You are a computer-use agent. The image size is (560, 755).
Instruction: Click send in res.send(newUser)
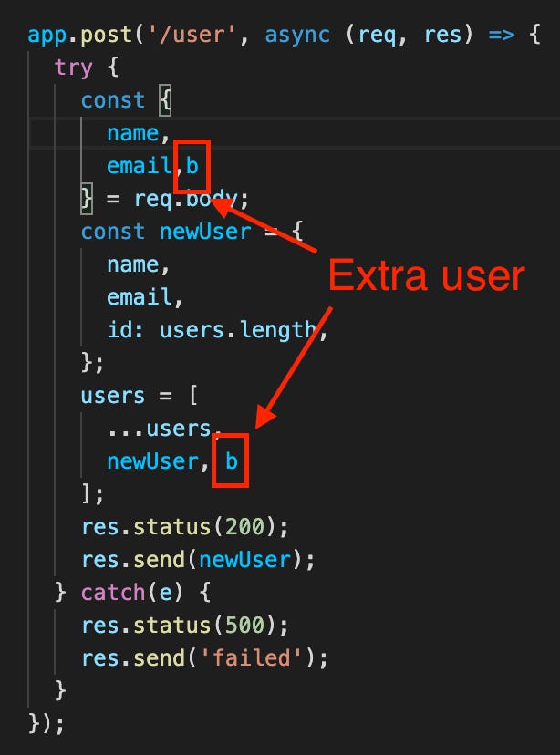(x=160, y=560)
